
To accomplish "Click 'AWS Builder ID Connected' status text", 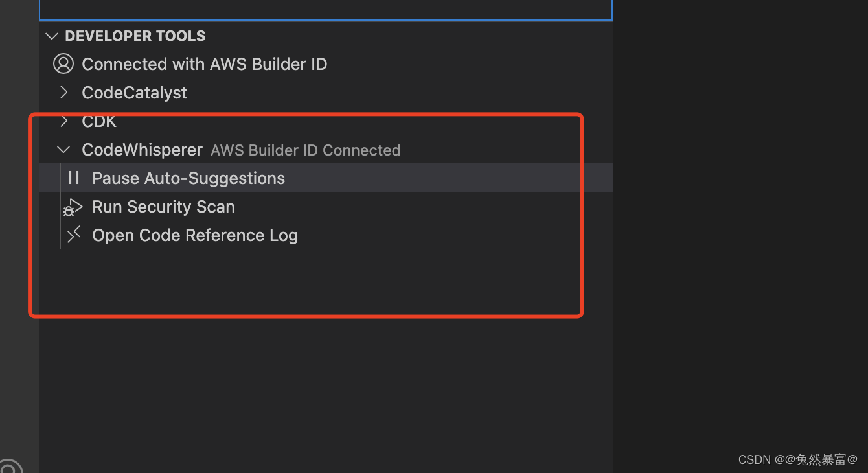I will tap(306, 150).
